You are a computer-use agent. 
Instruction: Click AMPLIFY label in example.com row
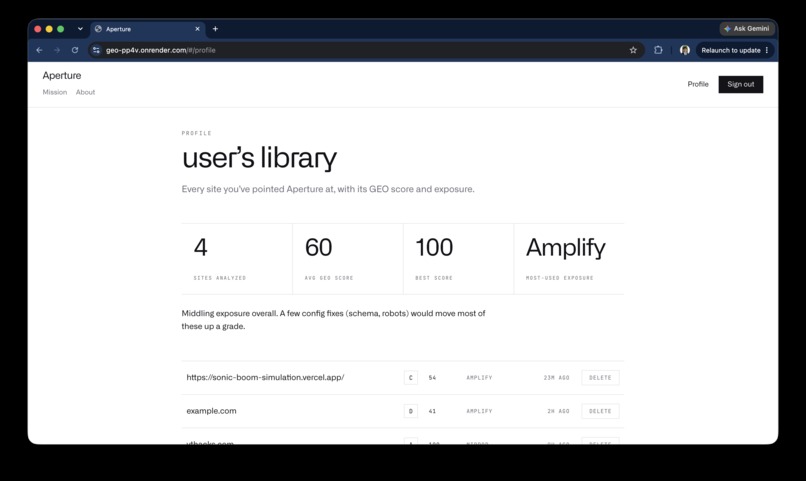479,411
